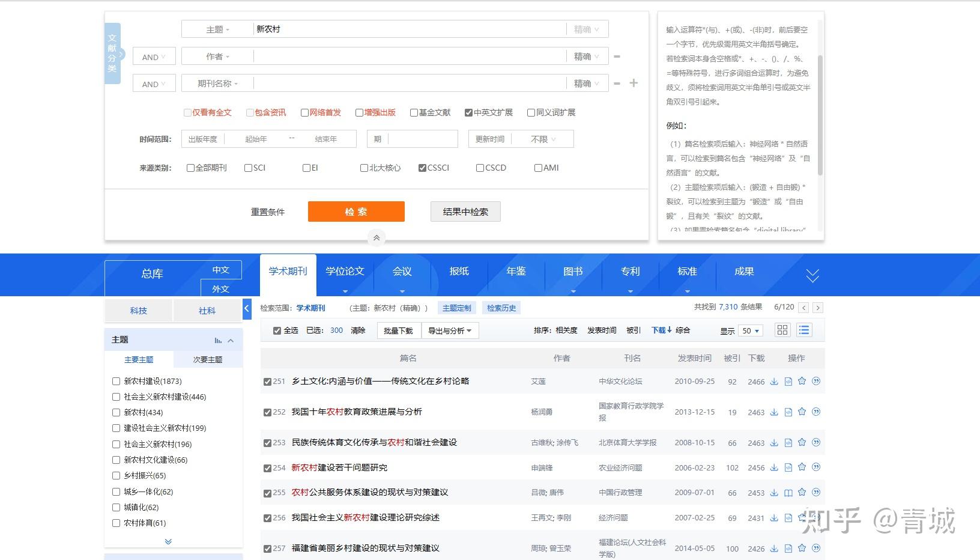Change 显示 50 per page dropdown
Viewport: 980px width, 560px height.
point(751,331)
